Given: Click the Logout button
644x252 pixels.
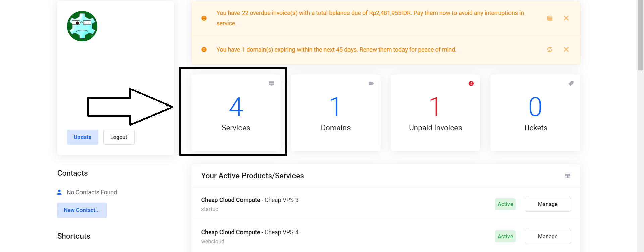Looking at the screenshot, I should pos(119,137).
